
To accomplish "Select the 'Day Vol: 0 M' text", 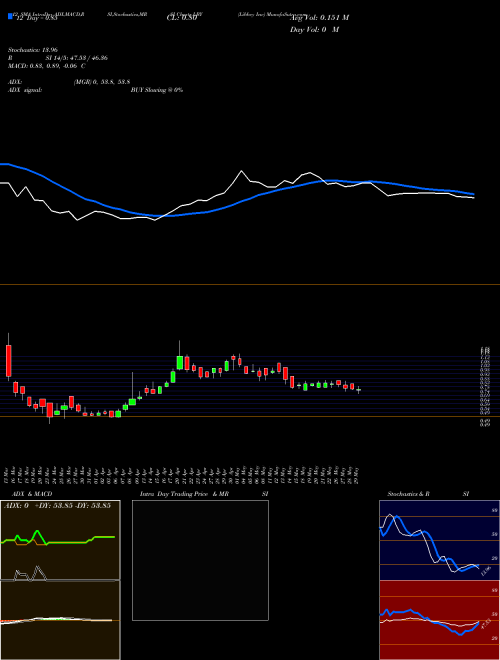I will coord(314,30).
